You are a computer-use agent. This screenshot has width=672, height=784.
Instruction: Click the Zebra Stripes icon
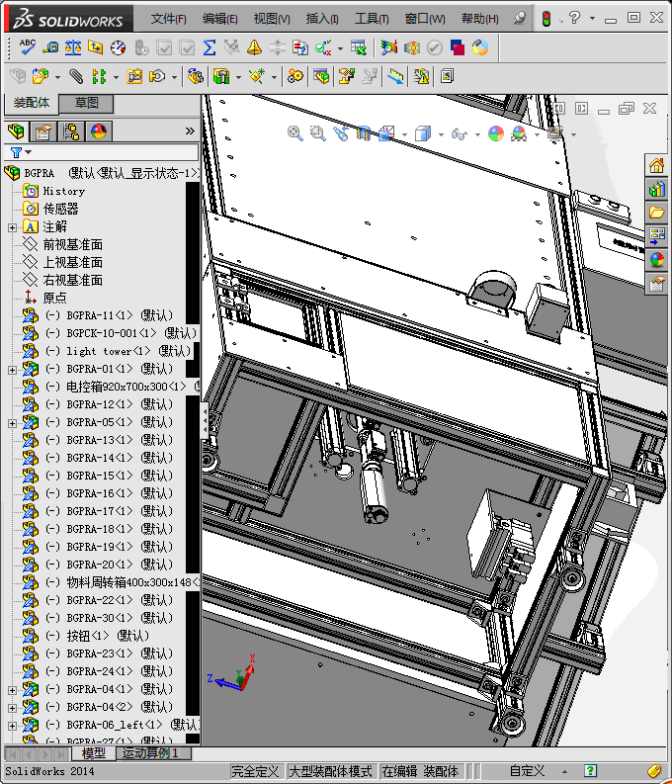point(412,47)
